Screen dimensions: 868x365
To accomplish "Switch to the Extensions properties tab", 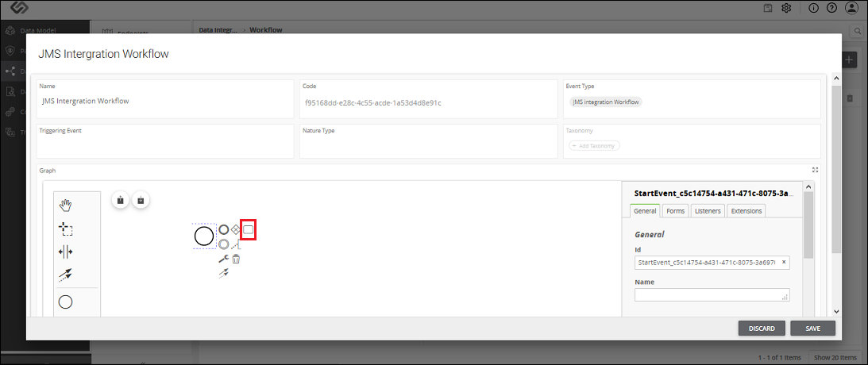I will [x=746, y=211].
